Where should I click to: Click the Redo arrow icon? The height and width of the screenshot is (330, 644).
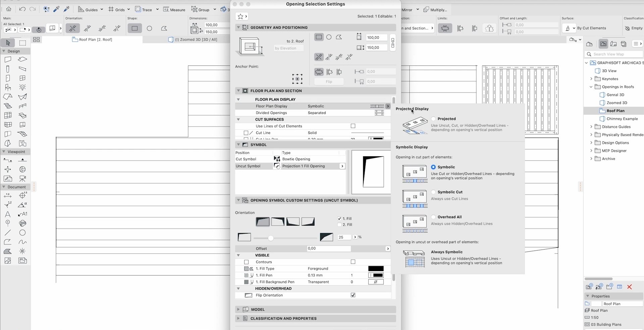[33, 9]
